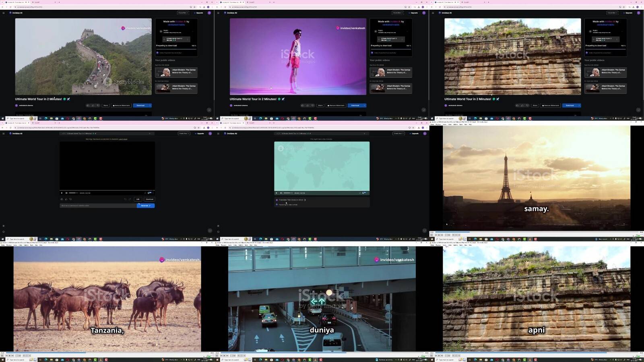Viewport: 644px width, 362px height.
Task: Expand Download arrow under stone temple browser video
Action: tap(579, 105)
